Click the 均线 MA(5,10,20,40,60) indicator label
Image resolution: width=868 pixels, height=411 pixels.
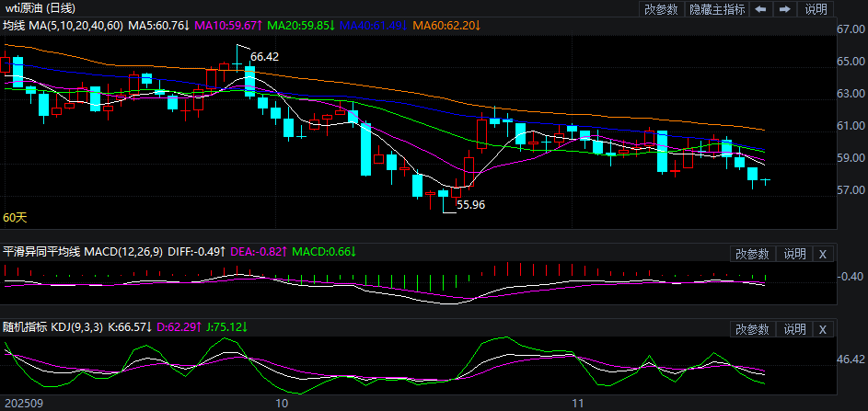coord(62,26)
